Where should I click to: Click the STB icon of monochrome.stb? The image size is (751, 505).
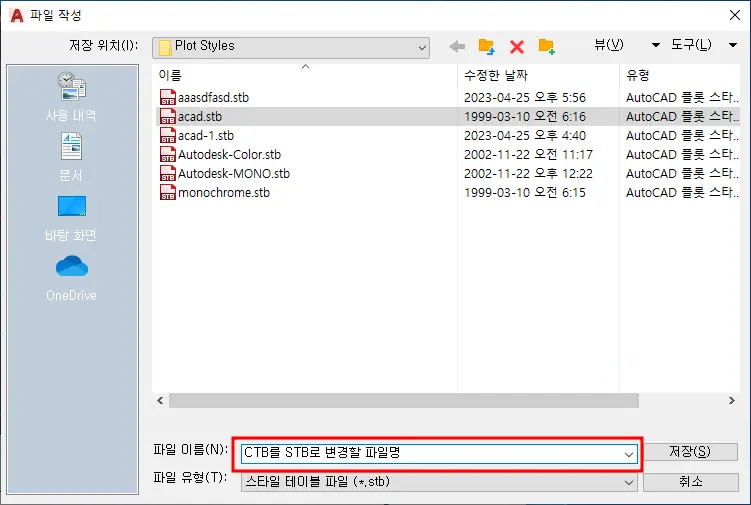[168, 193]
